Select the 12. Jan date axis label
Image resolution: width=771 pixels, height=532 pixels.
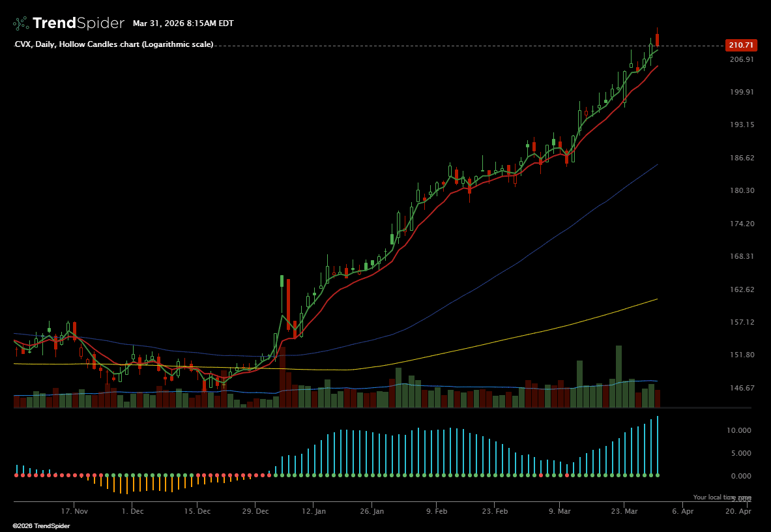point(313,512)
